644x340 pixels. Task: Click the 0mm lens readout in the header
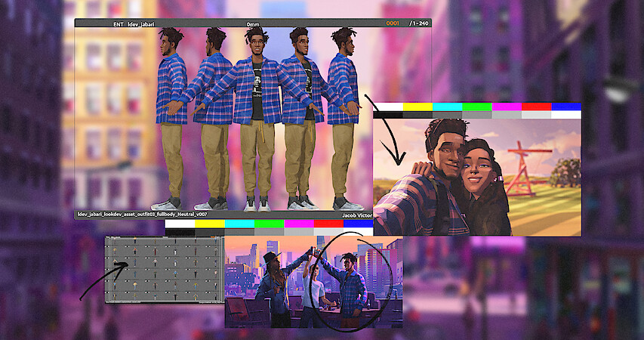253,23
